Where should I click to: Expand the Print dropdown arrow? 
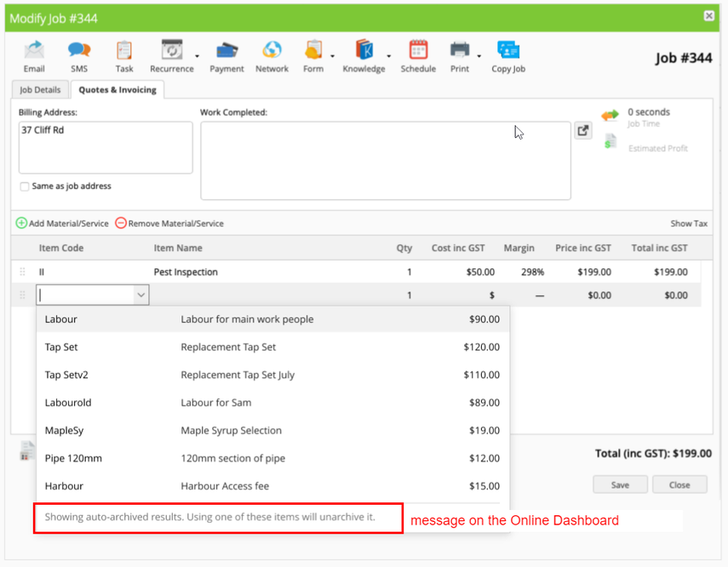pos(479,56)
